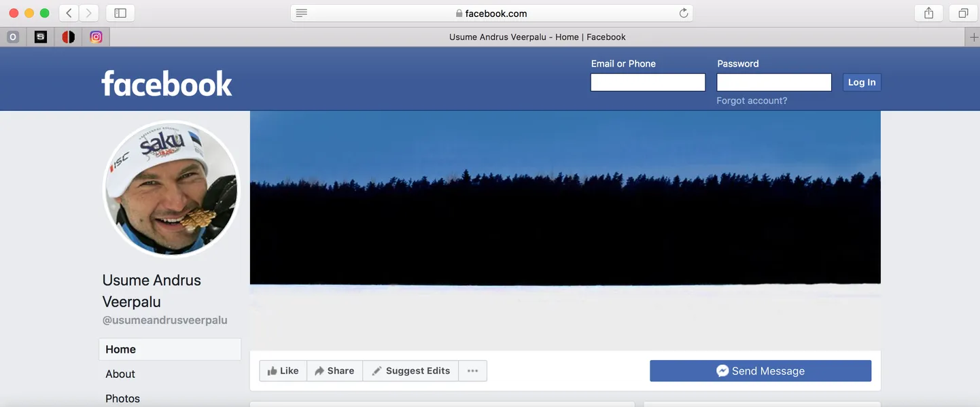Image resolution: width=980 pixels, height=407 pixels.
Task: Click the Share button with arrow icon
Action: [335, 371]
